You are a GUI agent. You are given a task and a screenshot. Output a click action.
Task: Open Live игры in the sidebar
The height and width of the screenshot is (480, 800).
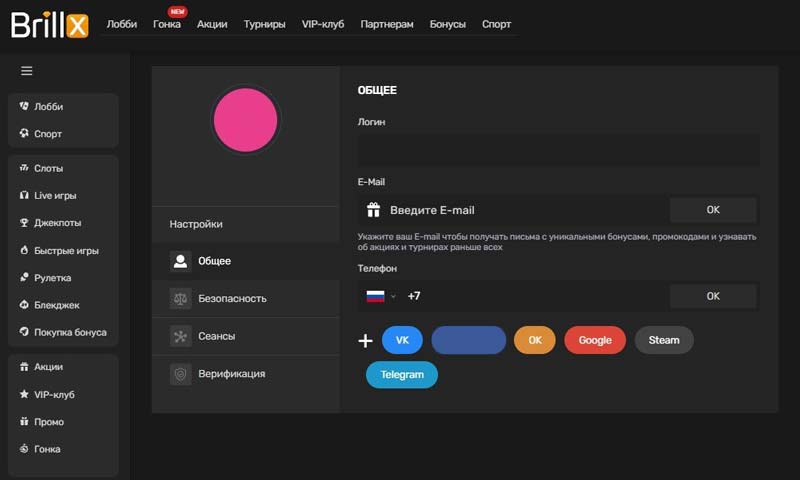(54, 196)
